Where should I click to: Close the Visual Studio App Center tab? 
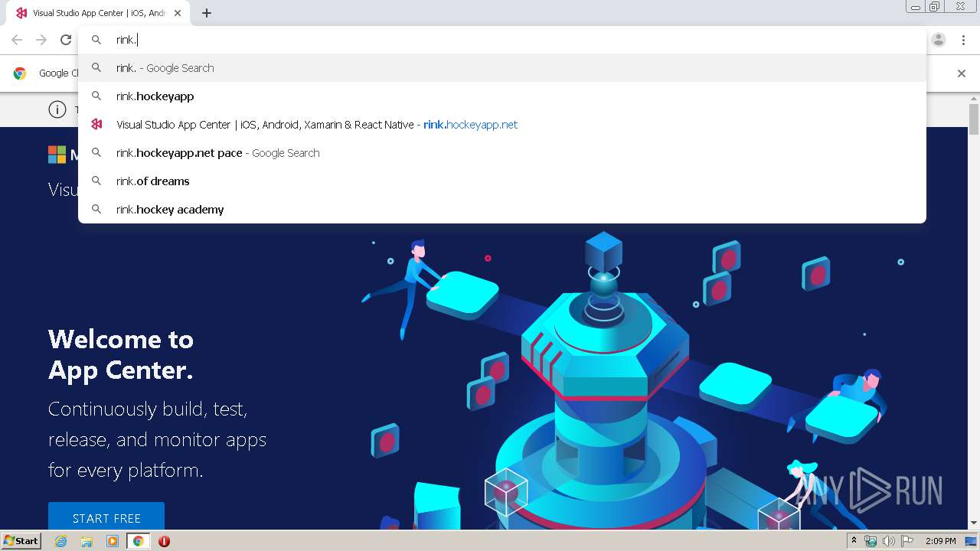pos(178,13)
